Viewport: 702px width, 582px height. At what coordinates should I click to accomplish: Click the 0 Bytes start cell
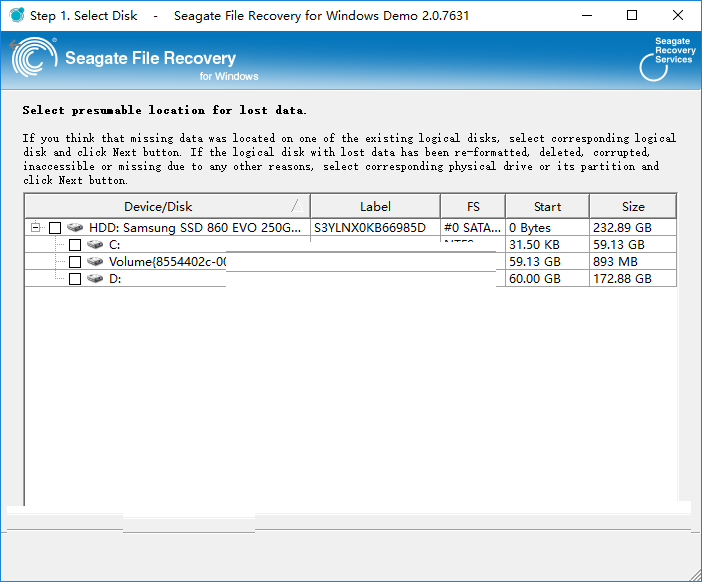click(547, 228)
